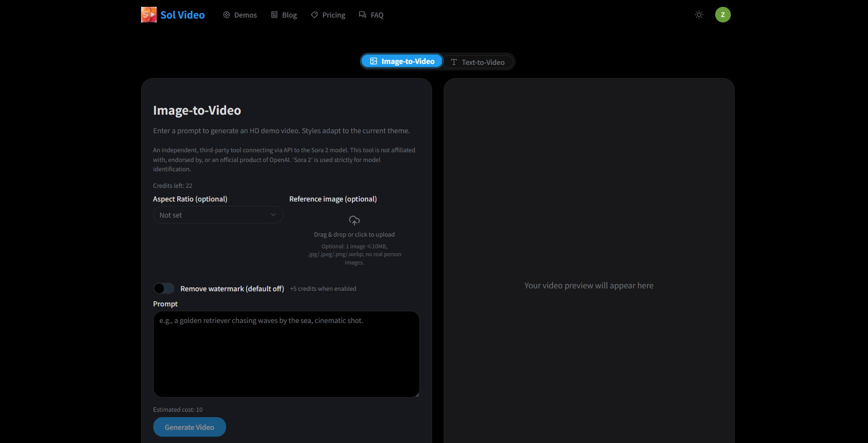Screen dimensions: 868x443
Task: Click the Remove watermark label text
Action: click(232, 289)
